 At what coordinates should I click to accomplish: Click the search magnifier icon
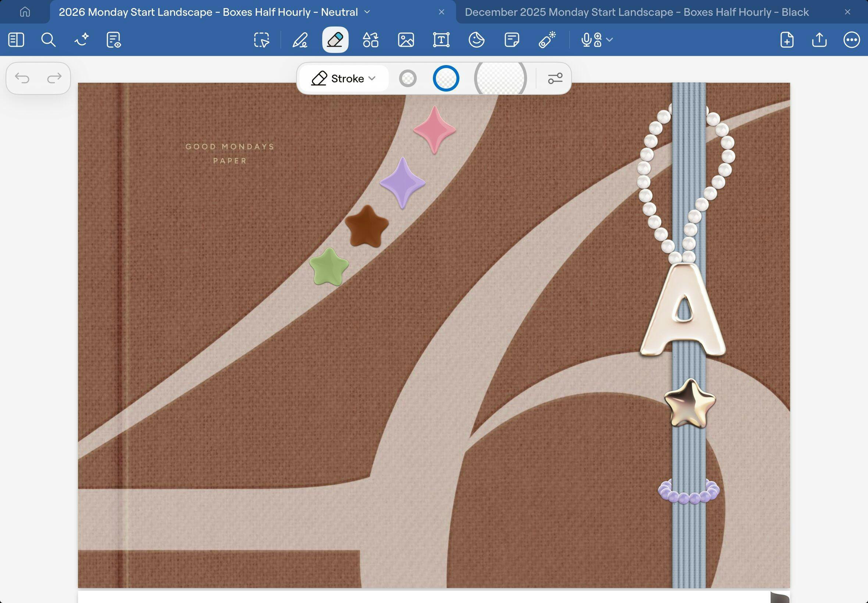[49, 40]
